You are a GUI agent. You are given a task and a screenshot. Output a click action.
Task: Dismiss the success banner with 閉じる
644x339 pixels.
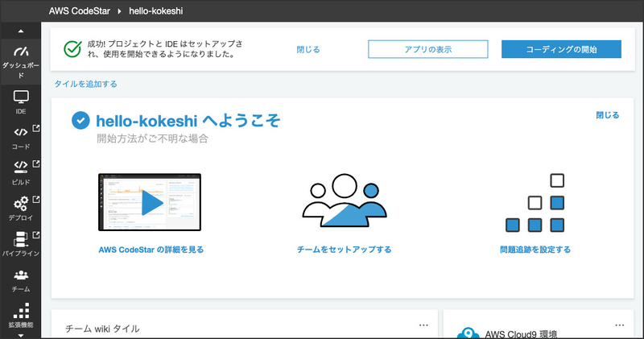[x=308, y=50]
